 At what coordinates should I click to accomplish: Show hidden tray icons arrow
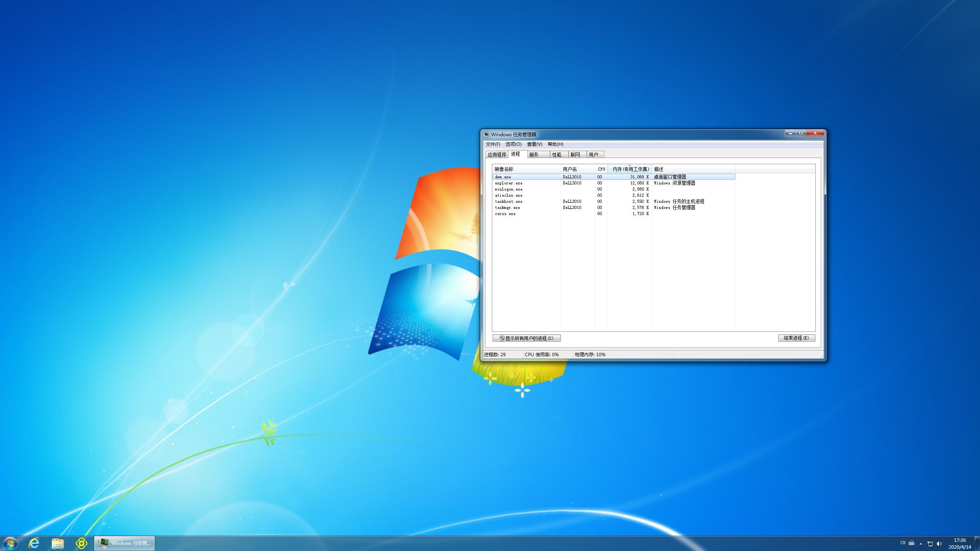[x=921, y=543]
